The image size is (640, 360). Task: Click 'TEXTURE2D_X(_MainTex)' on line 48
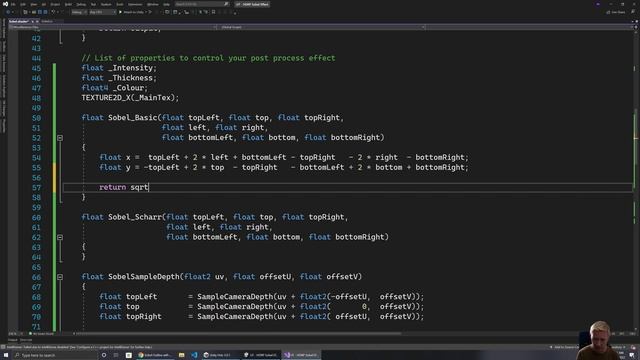[x=128, y=98]
